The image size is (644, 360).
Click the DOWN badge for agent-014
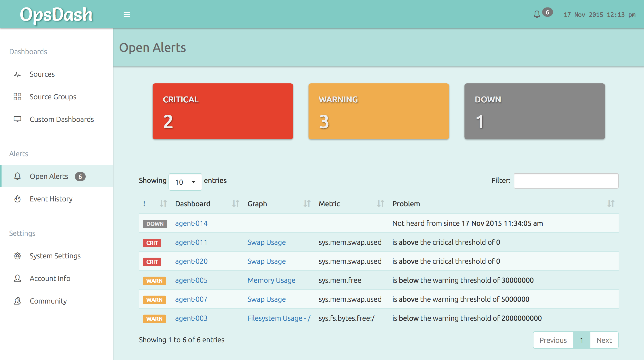[155, 224]
